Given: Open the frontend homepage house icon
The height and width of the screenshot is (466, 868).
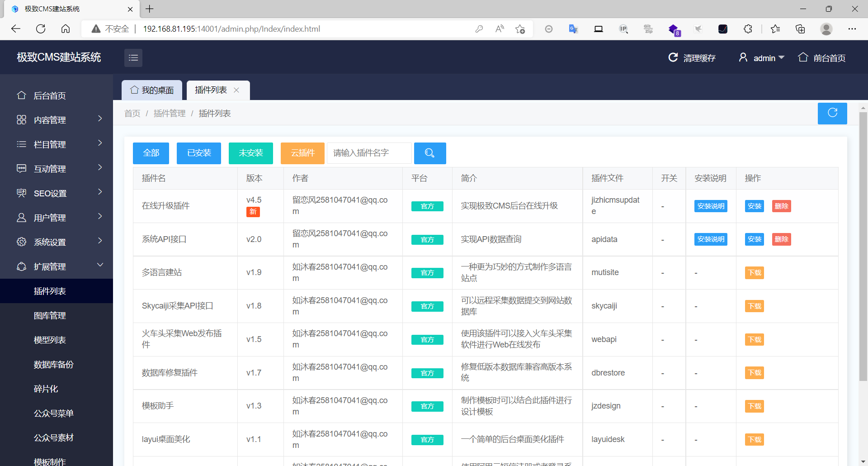Looking at the screenshot, I should coord(803,57).
